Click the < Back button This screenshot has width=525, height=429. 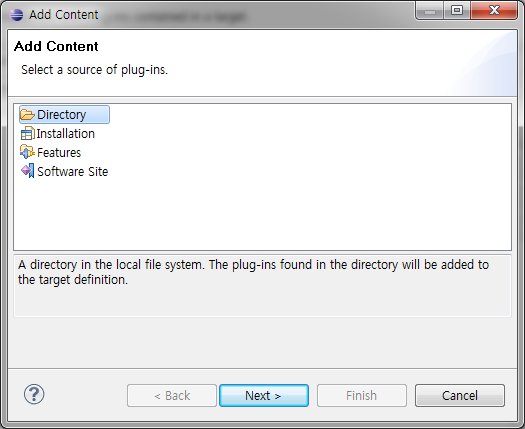click(x=172, y=396)
